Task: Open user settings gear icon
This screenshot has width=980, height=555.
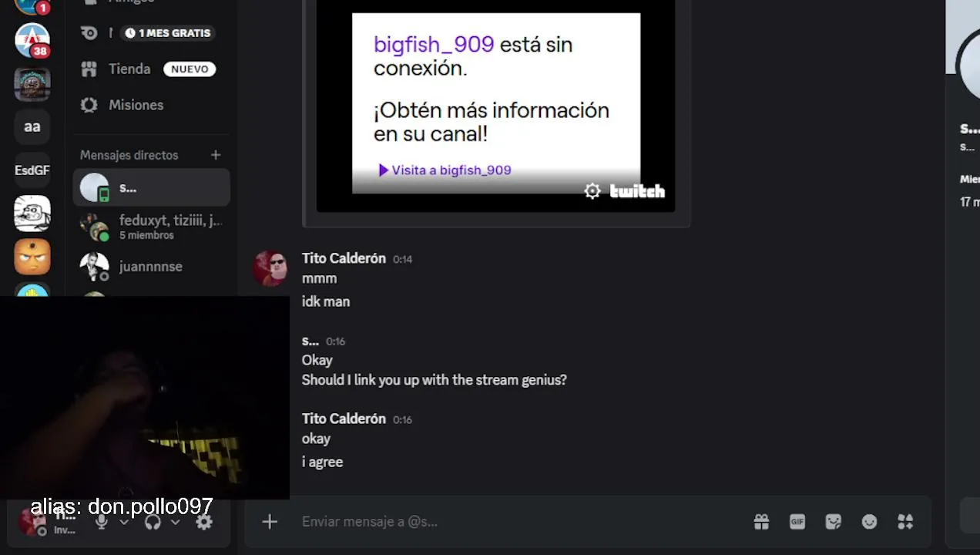Action: (203, 522)
